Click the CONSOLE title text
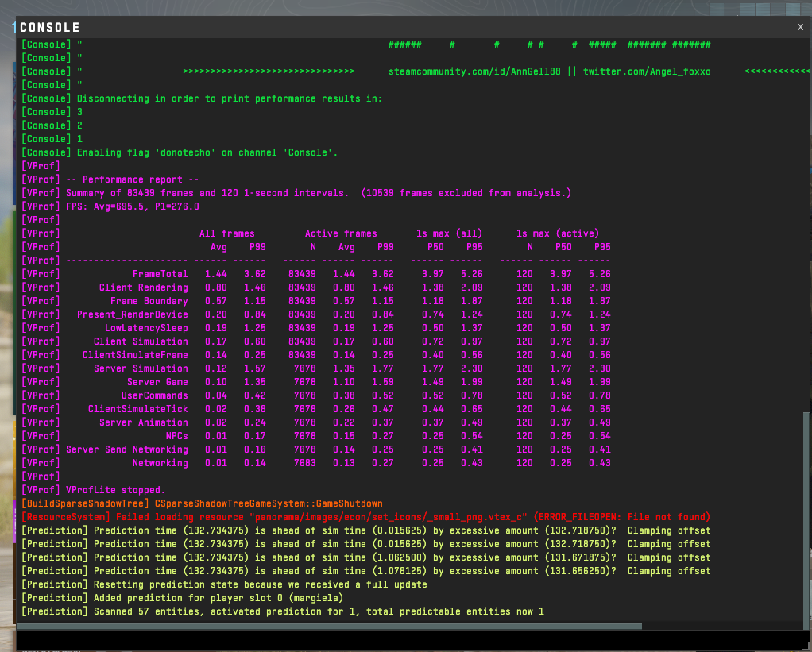The image size is (812, 652). point(50,28)
